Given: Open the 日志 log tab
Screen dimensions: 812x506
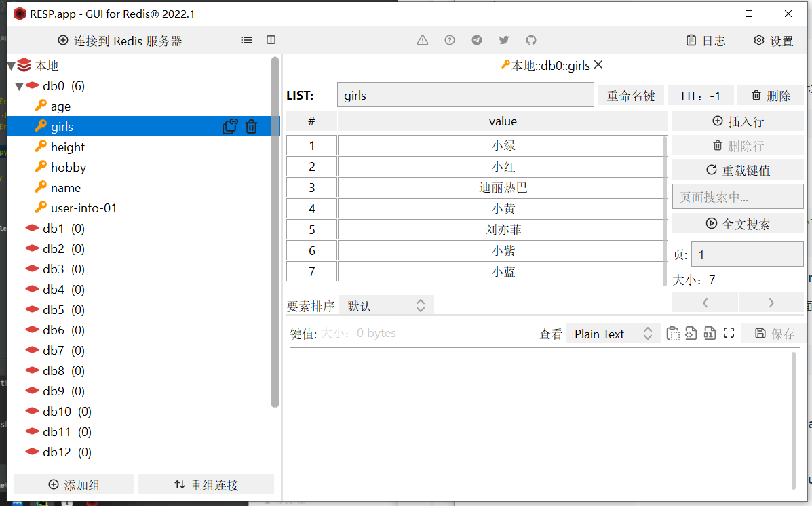Looking at the screenshot, I should point(706,41).
